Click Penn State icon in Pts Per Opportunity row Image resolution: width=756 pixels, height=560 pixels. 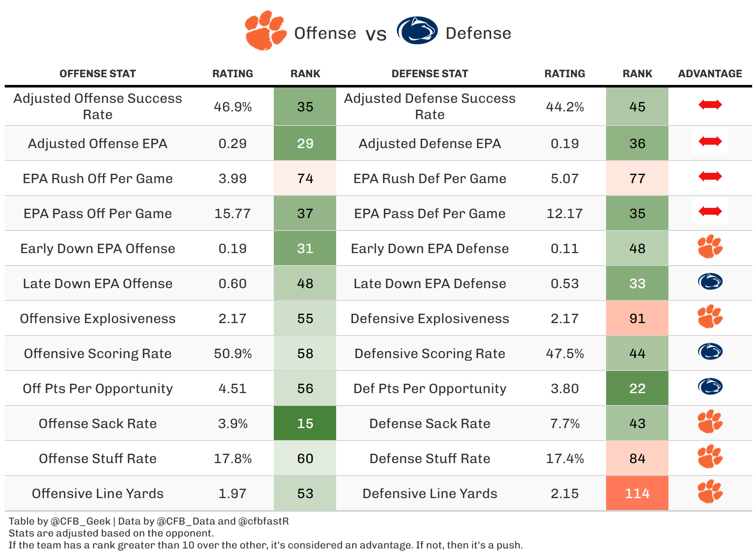point(710,387)
